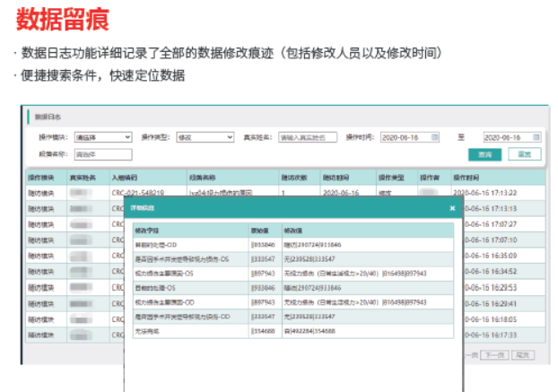
Task: Select the log row timestamped 16:34:52
Action: (285, 272)
